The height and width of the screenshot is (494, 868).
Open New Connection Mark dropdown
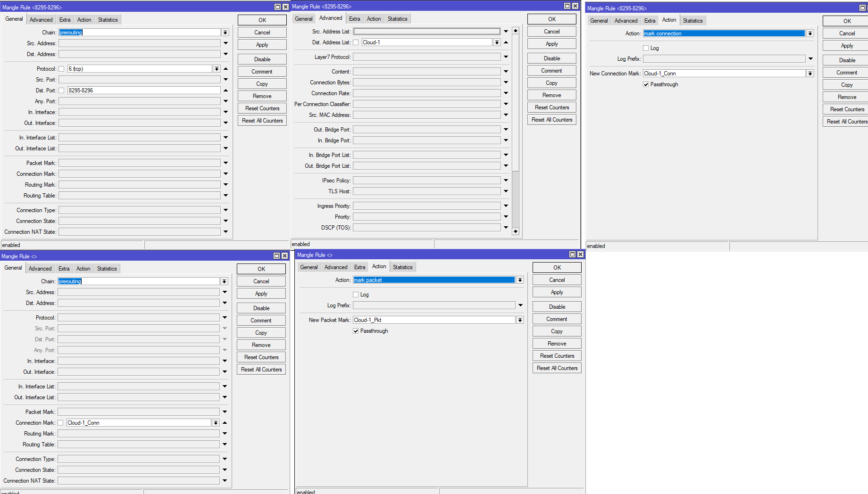[x=810, y=74]
